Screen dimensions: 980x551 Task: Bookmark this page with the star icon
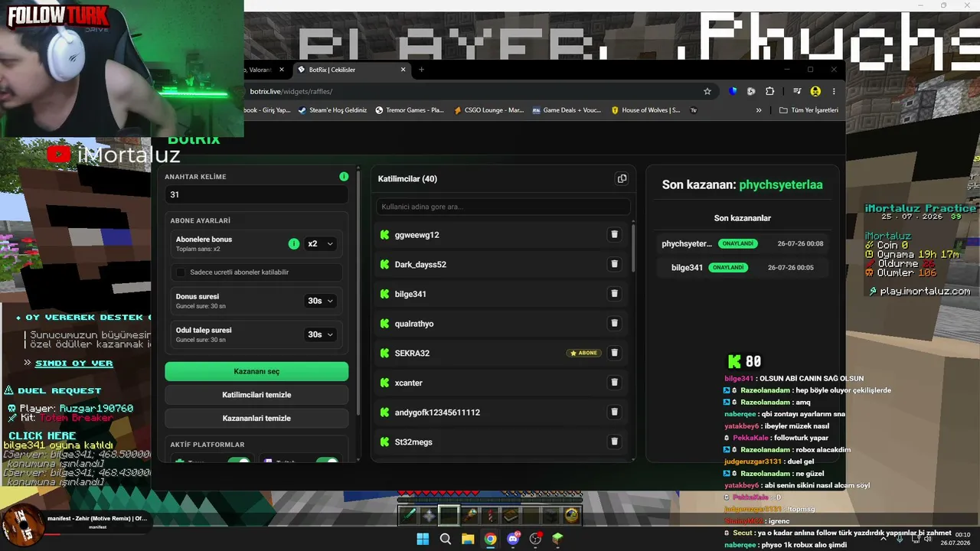coord(707,91)
